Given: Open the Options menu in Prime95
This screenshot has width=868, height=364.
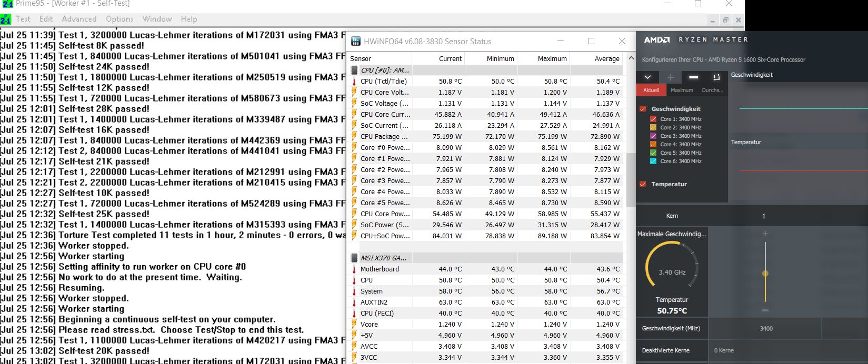Looking at the screenshot, I should point(119,19).
